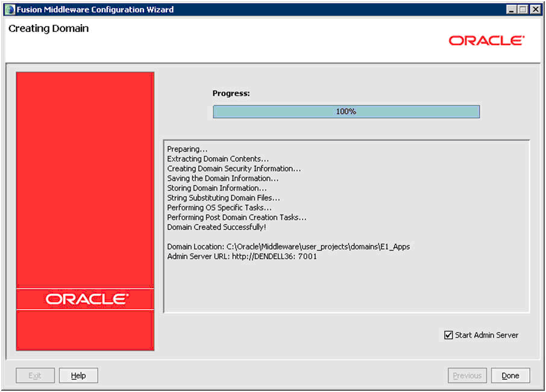
Task: Click the 'Progress:' label
Action: 231,93
